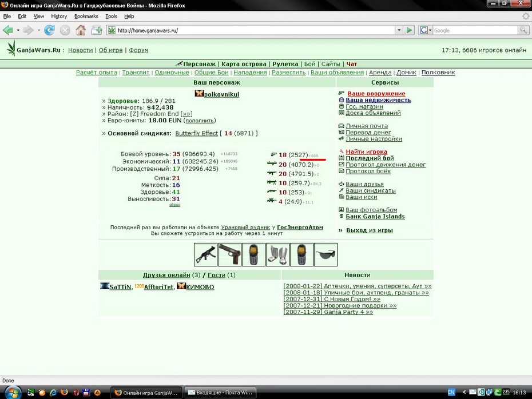Open Ваша недвижимость link

[378, 100]
